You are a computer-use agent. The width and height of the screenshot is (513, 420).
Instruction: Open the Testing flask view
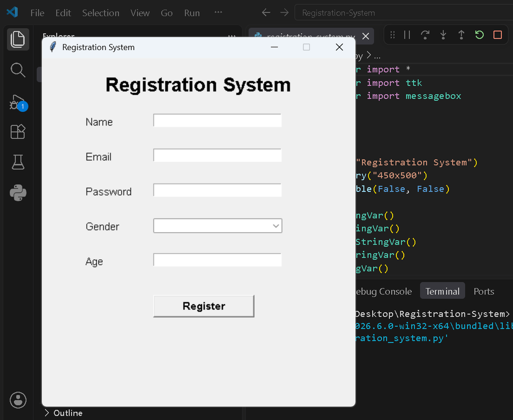(x=18, y=162)
